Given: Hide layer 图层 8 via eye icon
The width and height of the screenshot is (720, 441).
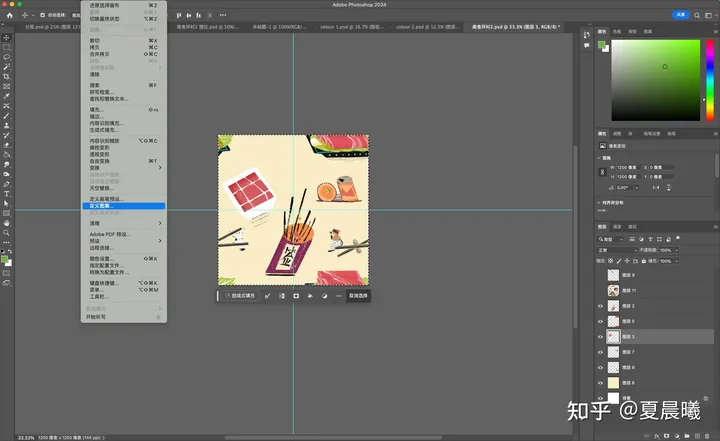Looking at the screenshot, I should [x=600, y=368].
